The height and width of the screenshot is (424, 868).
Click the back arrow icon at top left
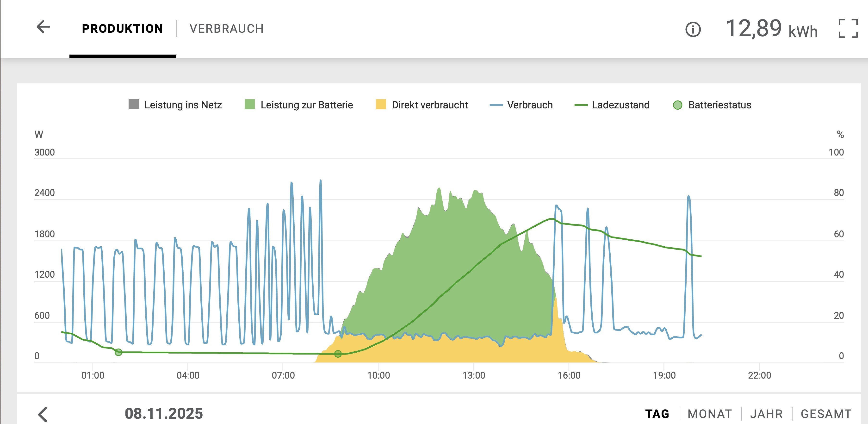43,27
